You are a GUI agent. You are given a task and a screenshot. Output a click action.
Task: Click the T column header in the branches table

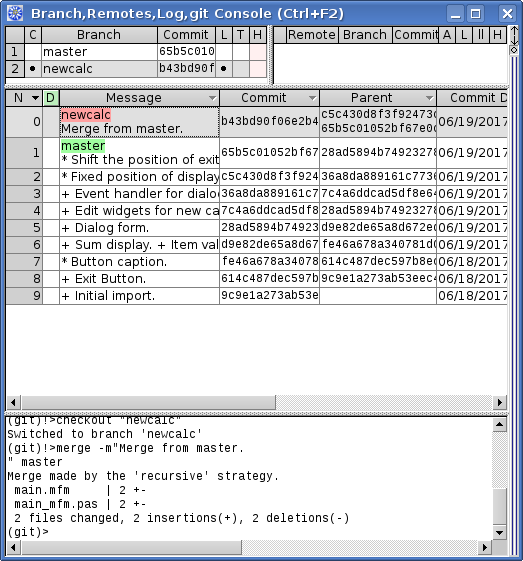pos(241,35)
